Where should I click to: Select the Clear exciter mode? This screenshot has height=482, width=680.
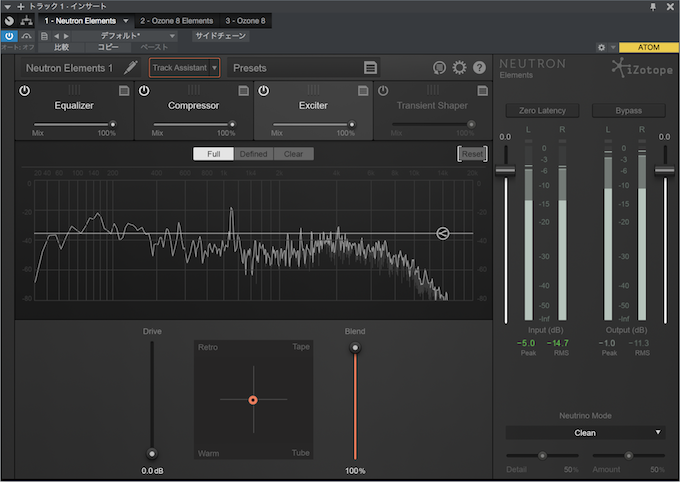[294, 154]
